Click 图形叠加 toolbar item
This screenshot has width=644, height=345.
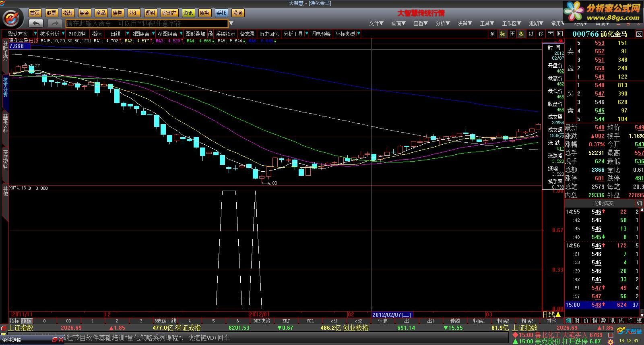click(195, 34)
